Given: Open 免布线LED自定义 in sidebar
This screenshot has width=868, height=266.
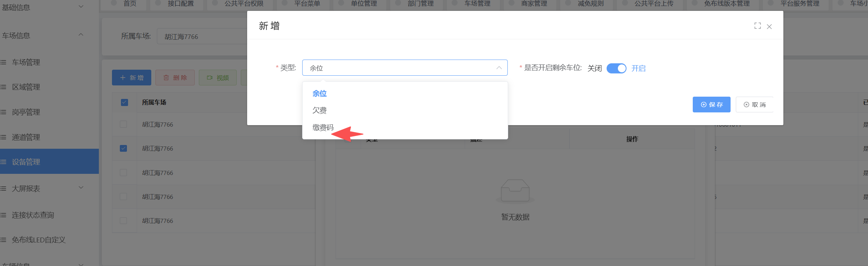Looking at the screenshot, I should (x=49, y=240).
